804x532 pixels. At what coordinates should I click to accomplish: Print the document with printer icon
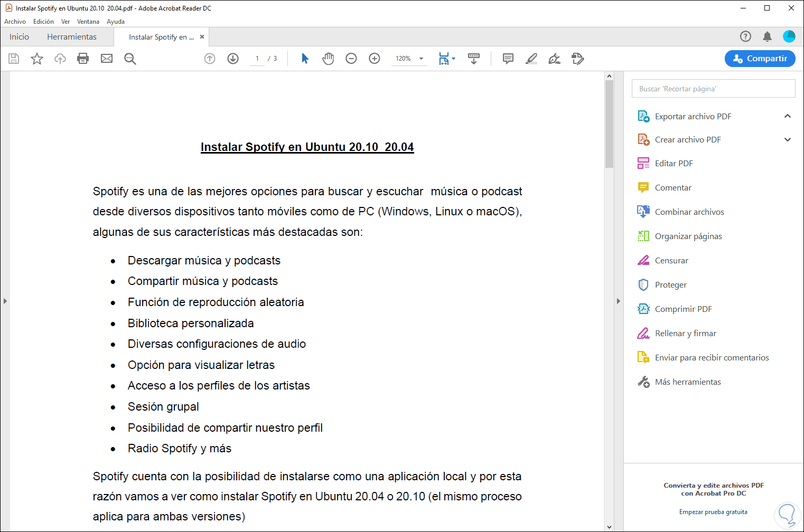pyautogui.click(x=83, y=59)
